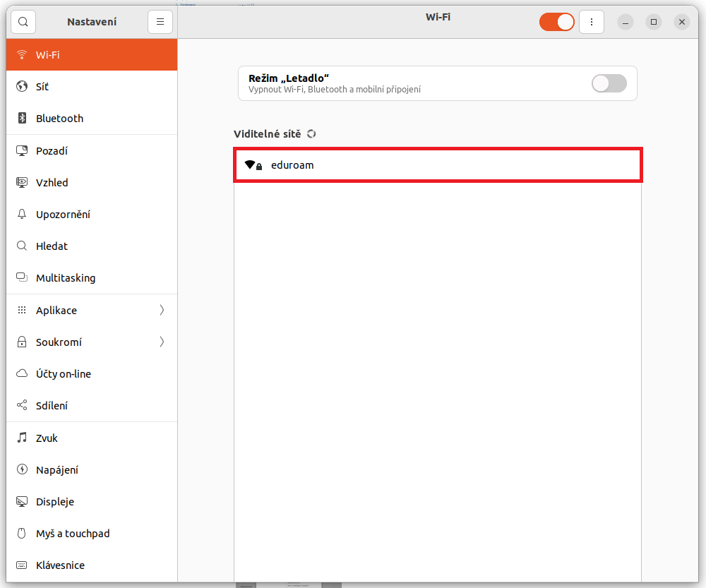The height and width of the screenshot is (588, 706).
Task: Expand the Aplikace submenu chevron
Action: tap(162, 310)
